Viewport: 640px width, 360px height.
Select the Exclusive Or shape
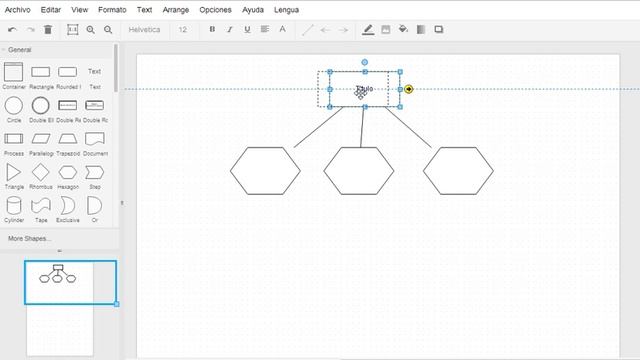[x=68, y=206]
